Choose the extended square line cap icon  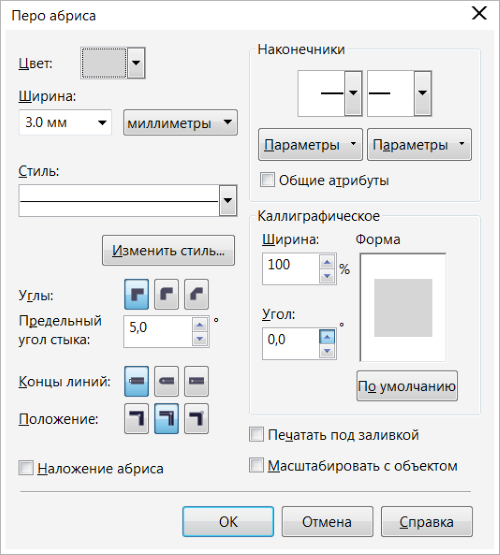196,381
